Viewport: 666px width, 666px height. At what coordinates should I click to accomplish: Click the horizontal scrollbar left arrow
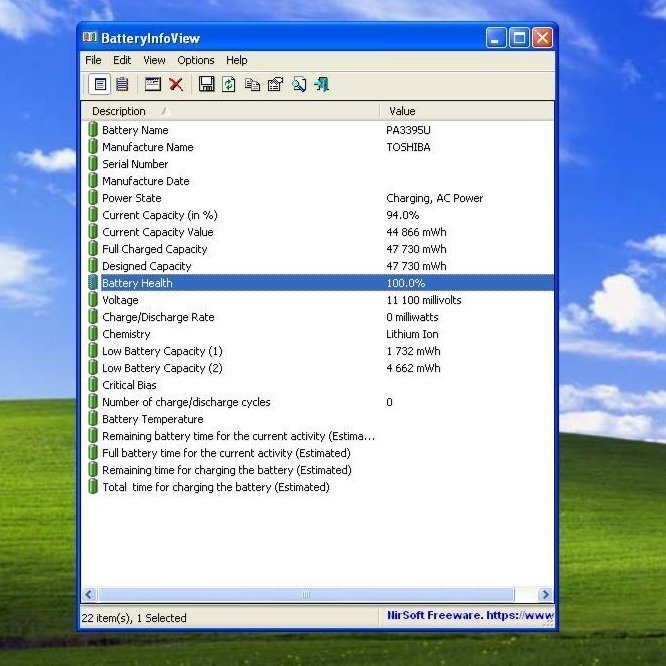tap(88, 594)
